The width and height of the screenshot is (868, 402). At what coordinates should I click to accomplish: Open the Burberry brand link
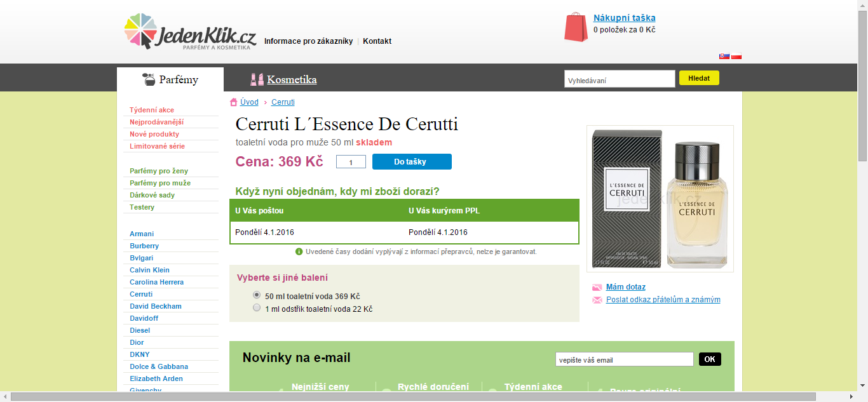(144, 246)
